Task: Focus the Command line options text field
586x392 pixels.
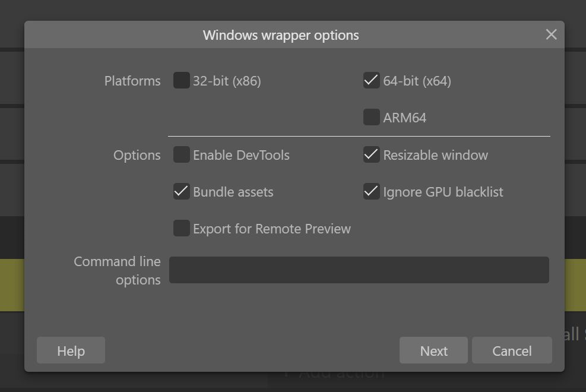Action: (359, 270)
